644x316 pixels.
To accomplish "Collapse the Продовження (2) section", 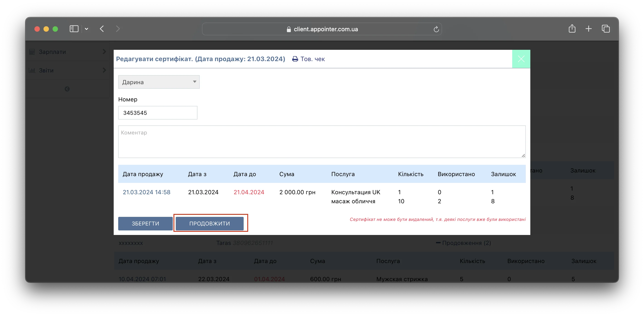I will coord(463,243).
